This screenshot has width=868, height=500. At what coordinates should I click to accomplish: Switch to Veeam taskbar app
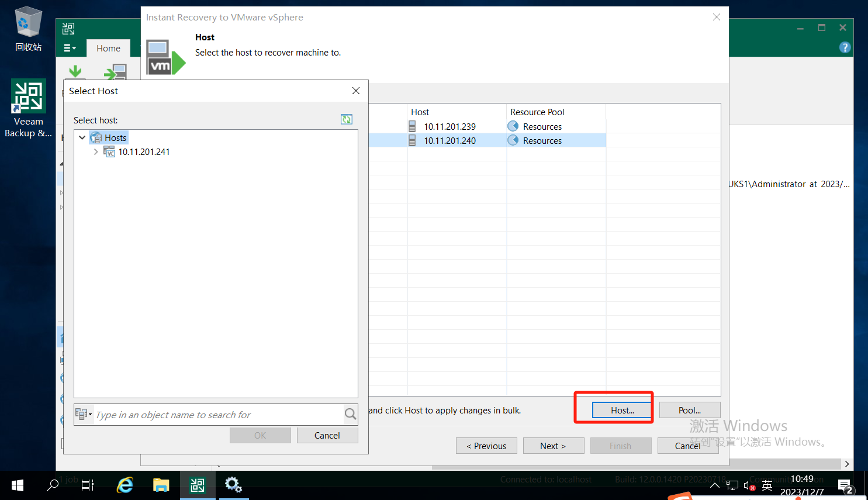click(198, 485)
